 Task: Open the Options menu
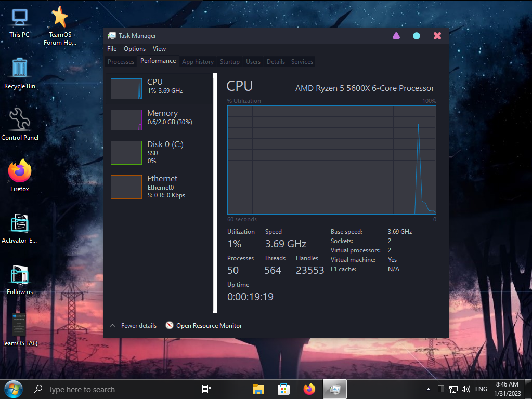135,49
